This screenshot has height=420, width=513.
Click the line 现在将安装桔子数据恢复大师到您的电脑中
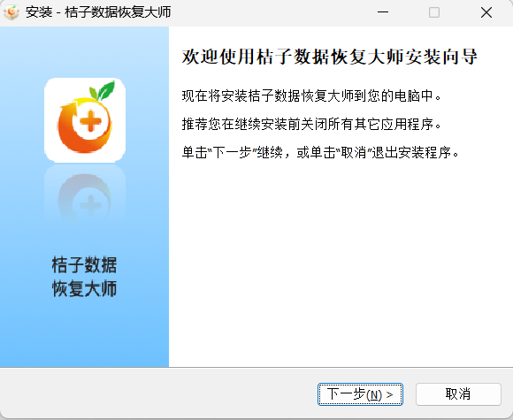[311, 95]
